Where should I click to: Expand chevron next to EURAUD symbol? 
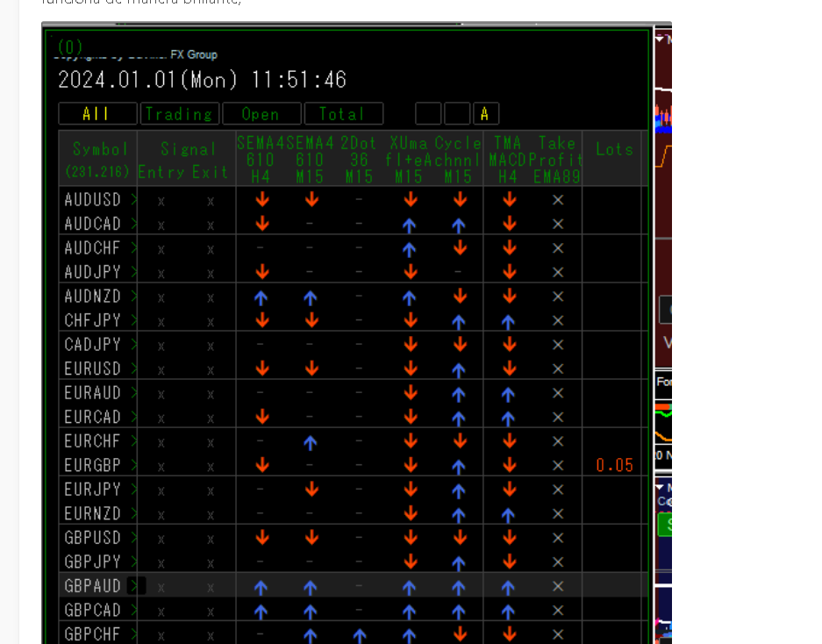[x=134, y=392]
